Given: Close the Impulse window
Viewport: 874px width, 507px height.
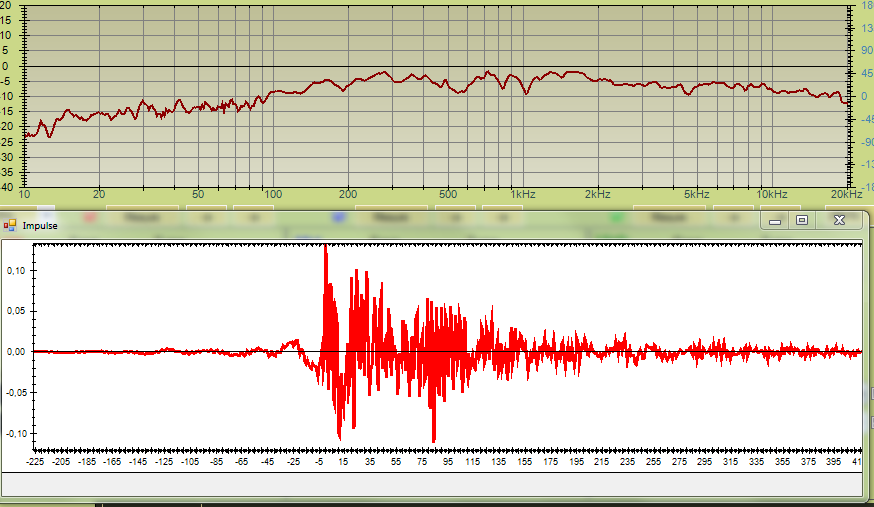Looking at the screenshot, I should pos(839,220).
